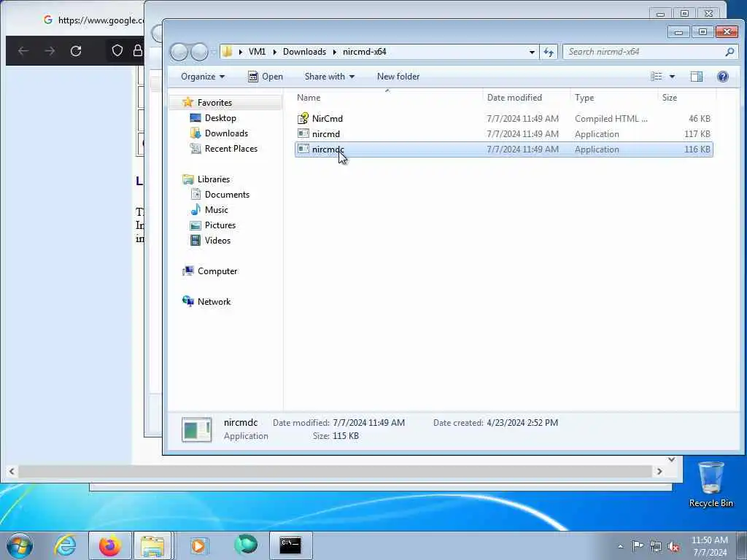This screenshot has width=747, height=560.
Task: Open Recent Places in Favorites
Action: pyautogui.click(x=231, y=149)
